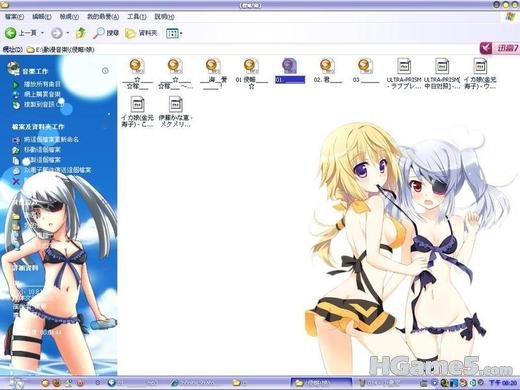520x390 pixels.
Task: Select the 伊藤かな恵 - メタメリ... file
Action: pos(175,112)
